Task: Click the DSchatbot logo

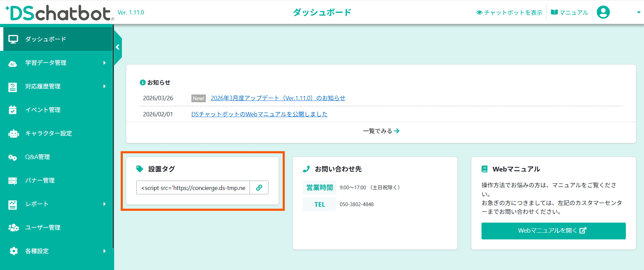Action: tap(59, 13)
